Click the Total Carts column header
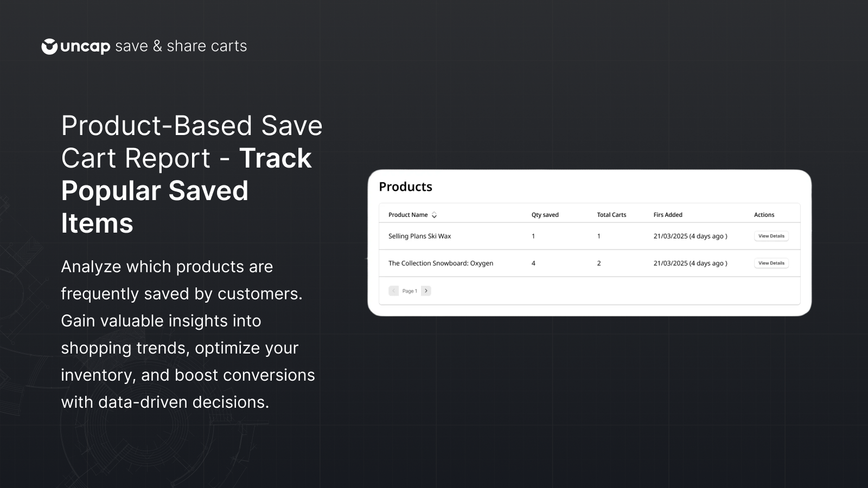The height and width of the screenshot is (488, 868). coord(611,215)
